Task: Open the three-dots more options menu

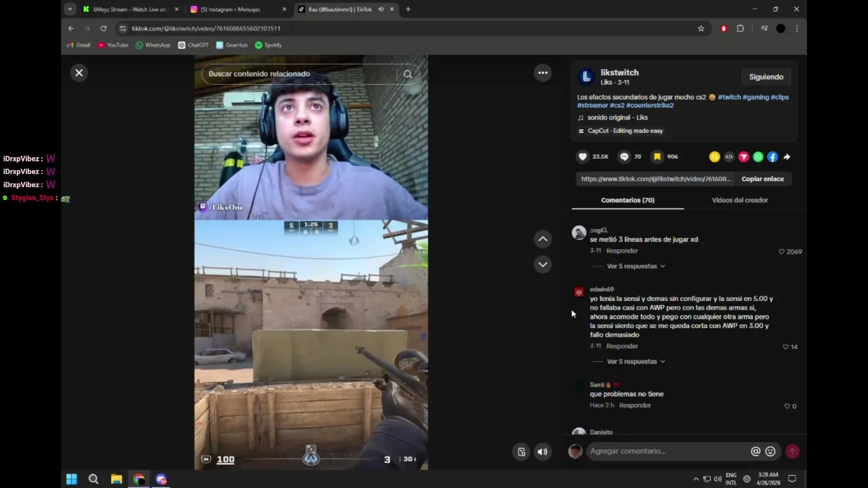Action: (542, 73)
